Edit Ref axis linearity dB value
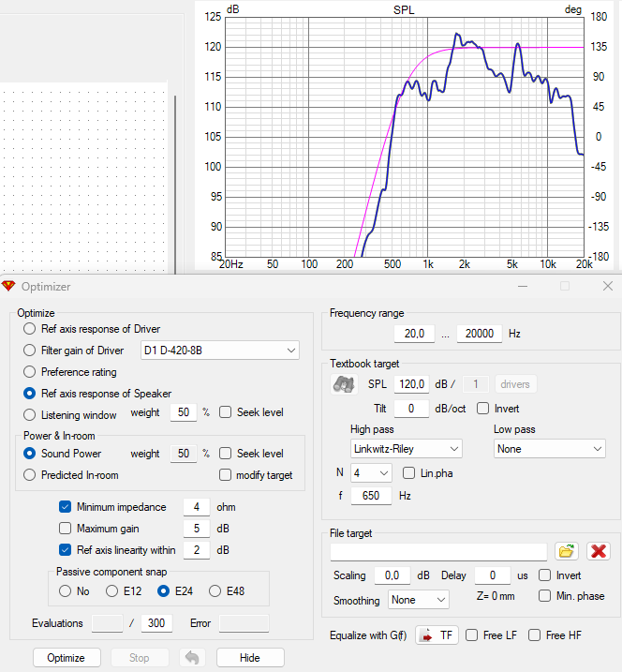The image size is (622, 672). (x=197, y=550)
